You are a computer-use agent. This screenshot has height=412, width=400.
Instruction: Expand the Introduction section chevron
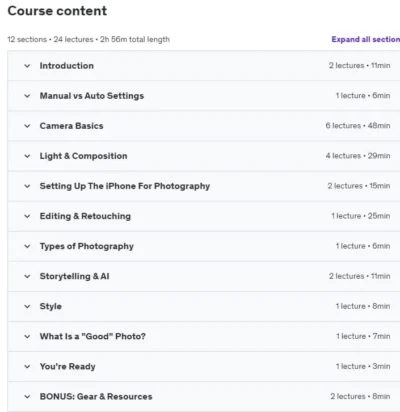pyautogui.click(x=27, y=66)
